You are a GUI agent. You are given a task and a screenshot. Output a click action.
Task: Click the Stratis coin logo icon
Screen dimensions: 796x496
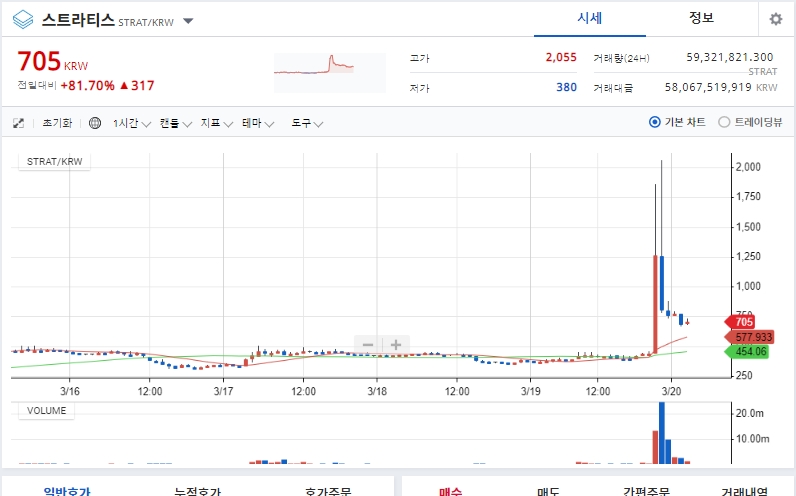click(x=23, y=20)
